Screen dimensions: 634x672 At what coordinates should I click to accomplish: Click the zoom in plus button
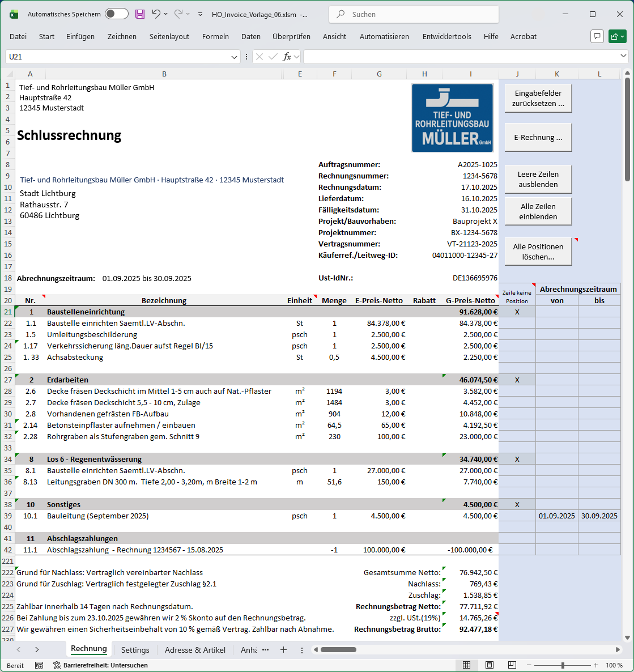596,665
